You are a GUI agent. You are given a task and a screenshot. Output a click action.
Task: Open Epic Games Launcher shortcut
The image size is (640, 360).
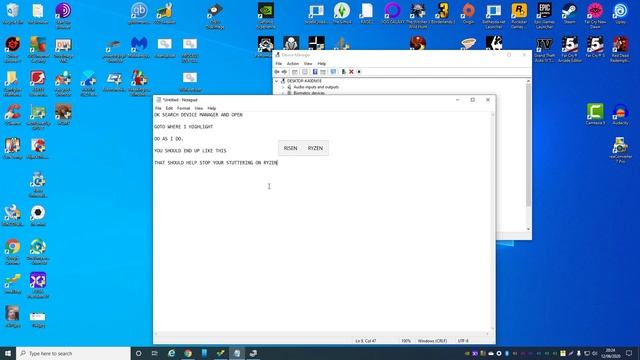click(x=544, y=16)
